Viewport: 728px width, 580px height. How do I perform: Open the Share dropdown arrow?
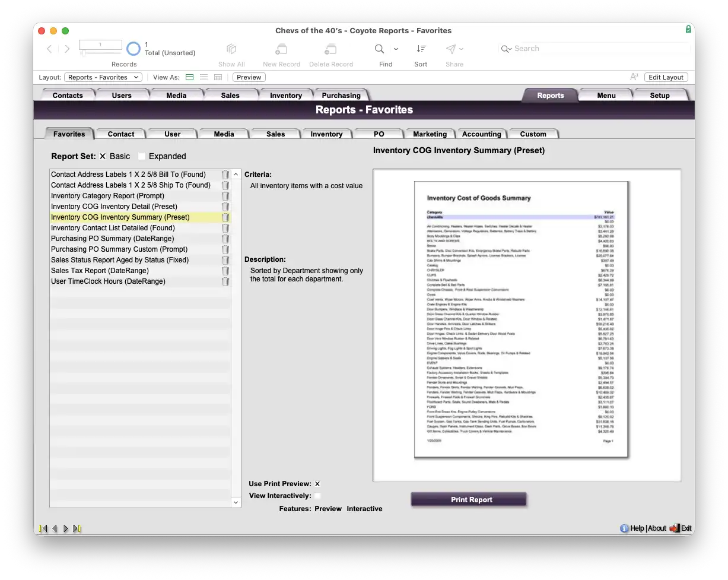[462, 49]
